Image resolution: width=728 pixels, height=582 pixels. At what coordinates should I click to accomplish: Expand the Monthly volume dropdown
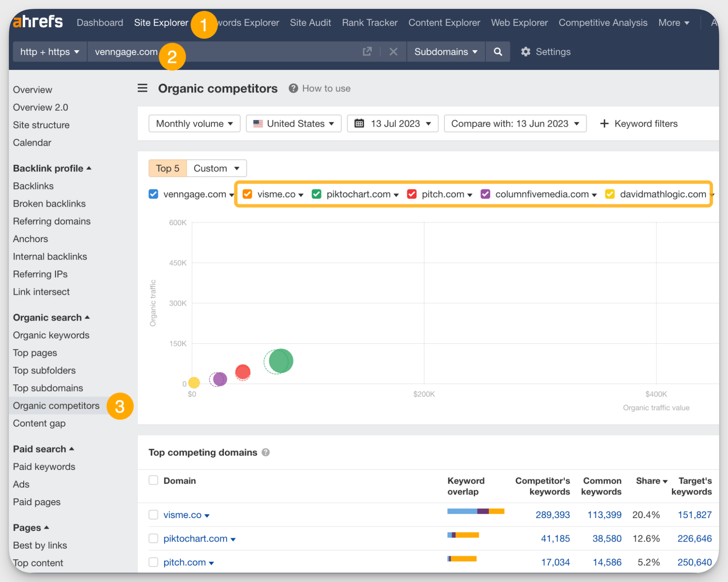(194, 124)
